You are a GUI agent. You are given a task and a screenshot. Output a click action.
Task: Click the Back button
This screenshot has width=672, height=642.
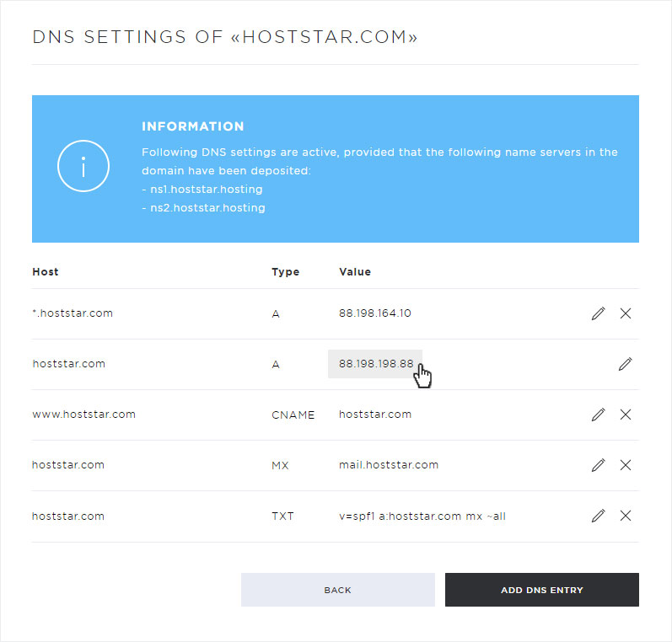[x=338, y=590]
